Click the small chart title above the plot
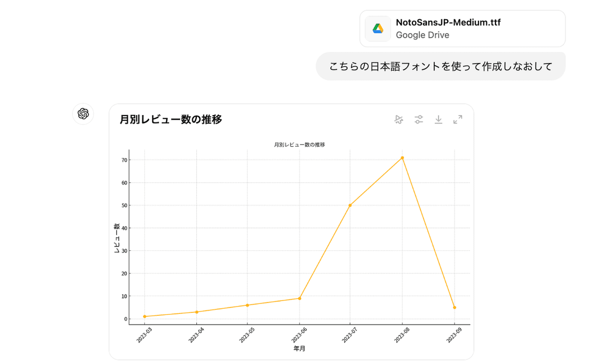 pos(299,145)
